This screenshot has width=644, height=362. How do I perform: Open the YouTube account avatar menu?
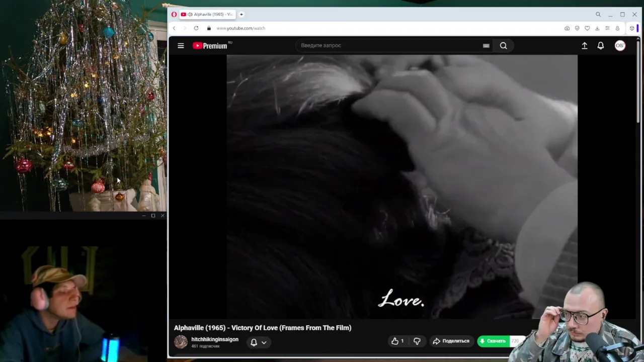[620, 46]
